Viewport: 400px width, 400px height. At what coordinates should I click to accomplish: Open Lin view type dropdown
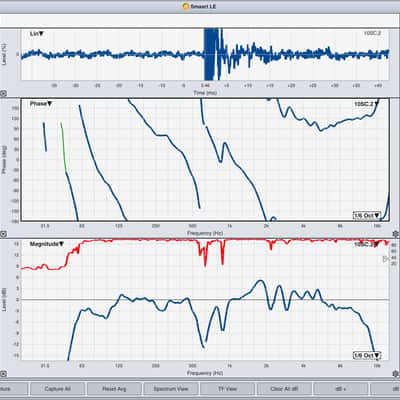37,34
